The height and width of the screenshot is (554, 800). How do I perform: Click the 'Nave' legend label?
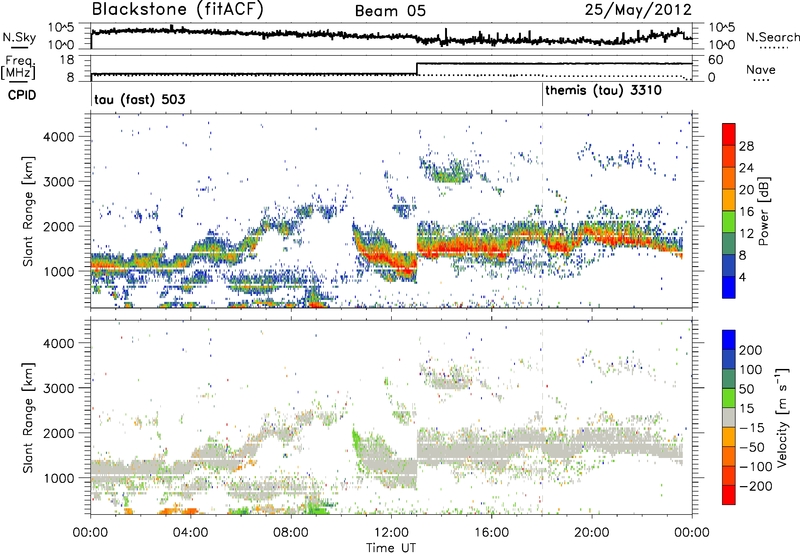pos(761,69)
